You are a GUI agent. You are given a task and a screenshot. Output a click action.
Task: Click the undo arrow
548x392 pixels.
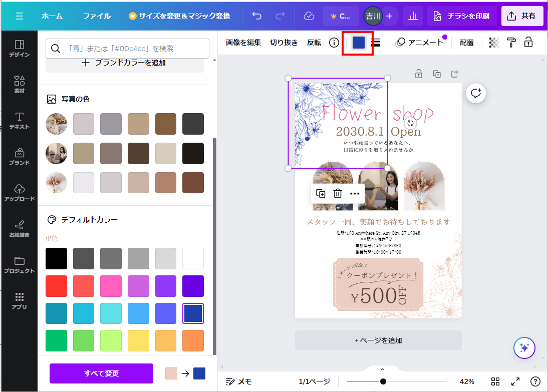[x=257, y=16]
